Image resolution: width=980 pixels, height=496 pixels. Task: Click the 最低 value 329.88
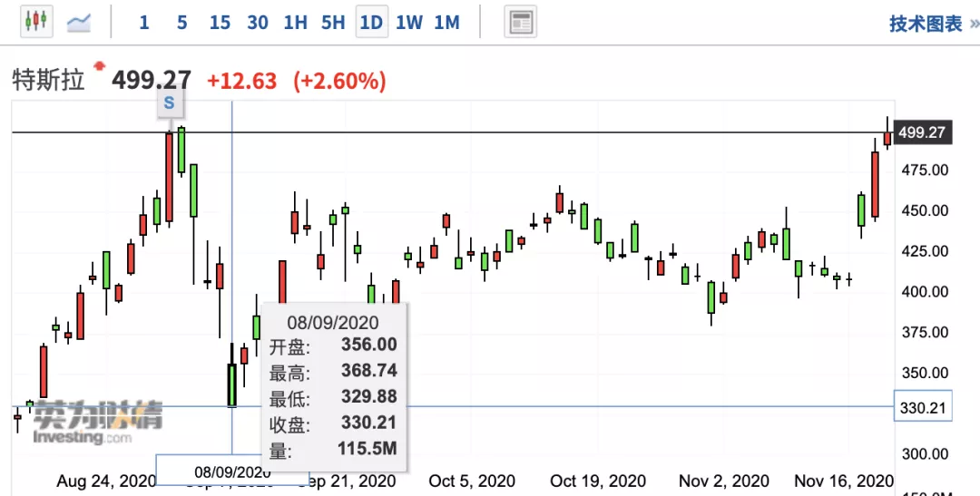[368, 396]
